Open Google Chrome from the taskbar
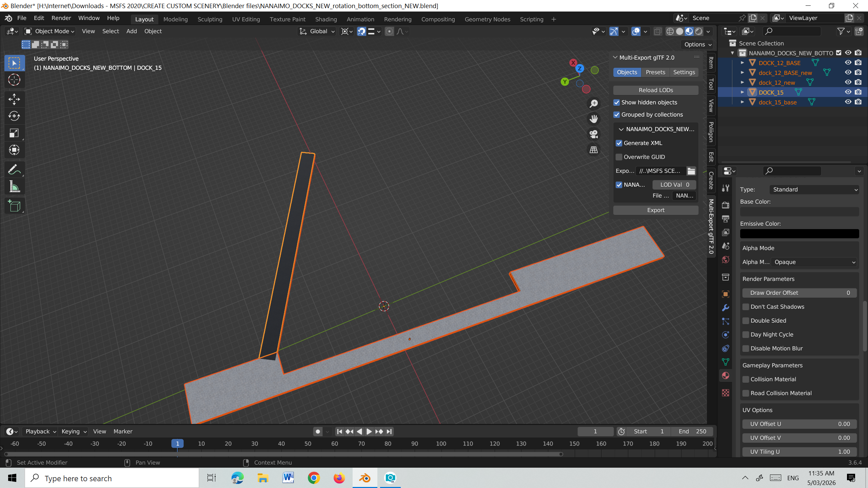 click(x=314, y=478)
